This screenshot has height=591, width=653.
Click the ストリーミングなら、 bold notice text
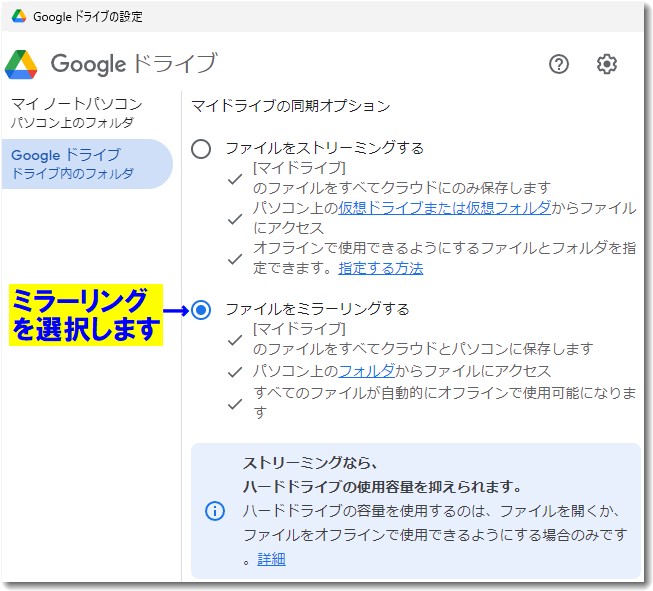[x=308, y=464]
